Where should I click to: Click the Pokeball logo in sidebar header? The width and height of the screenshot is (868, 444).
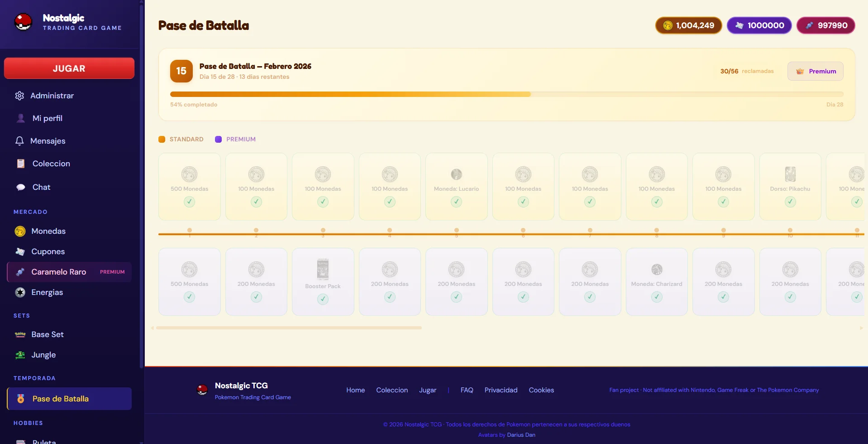click(23, 22)
